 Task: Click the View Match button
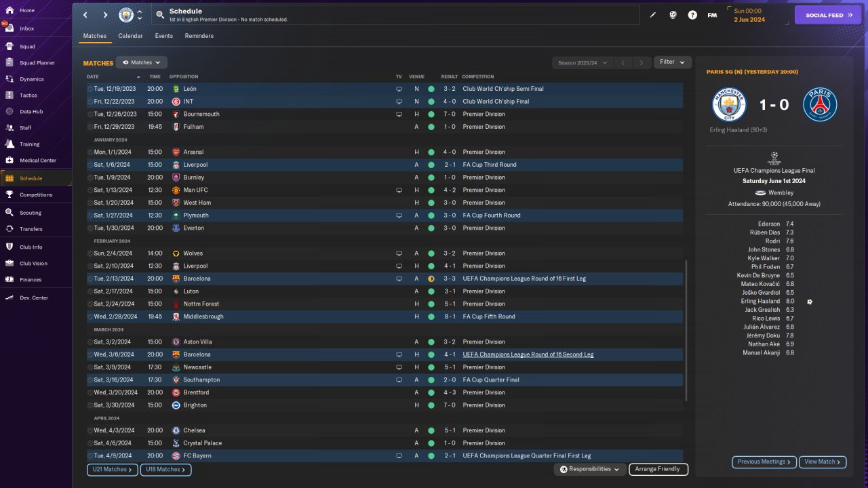[823, 462]
